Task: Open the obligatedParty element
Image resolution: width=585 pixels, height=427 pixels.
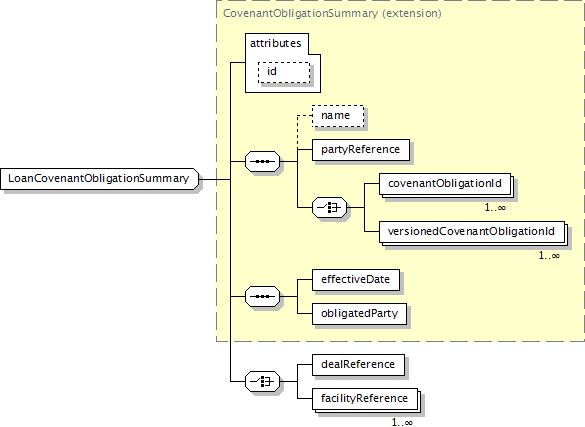Action: (359, 314)
